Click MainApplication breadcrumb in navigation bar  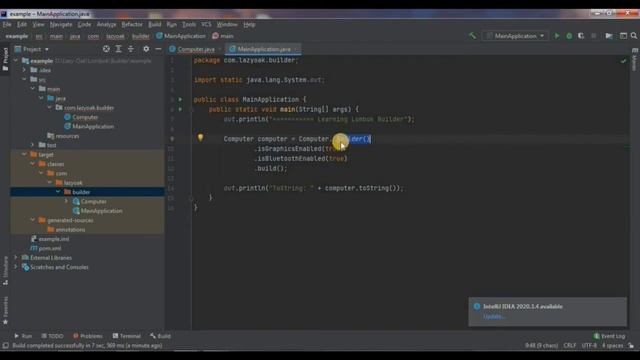click(181, 36)
